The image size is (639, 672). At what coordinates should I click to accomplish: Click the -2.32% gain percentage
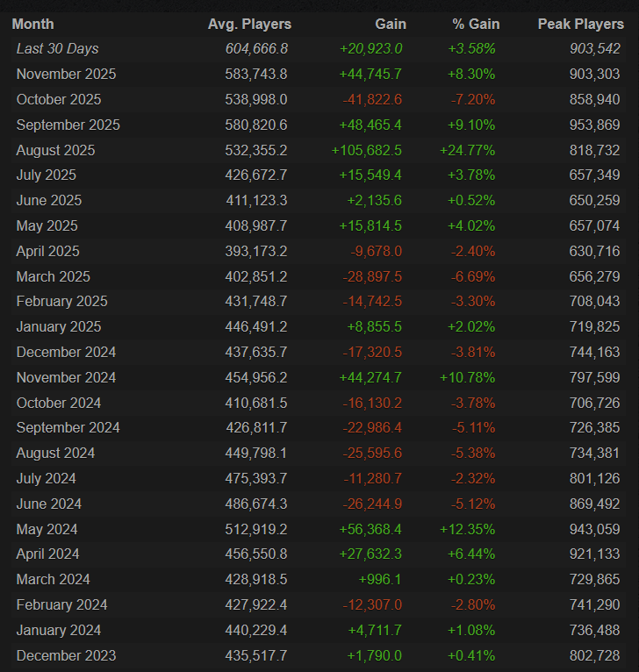pos(473,478)
